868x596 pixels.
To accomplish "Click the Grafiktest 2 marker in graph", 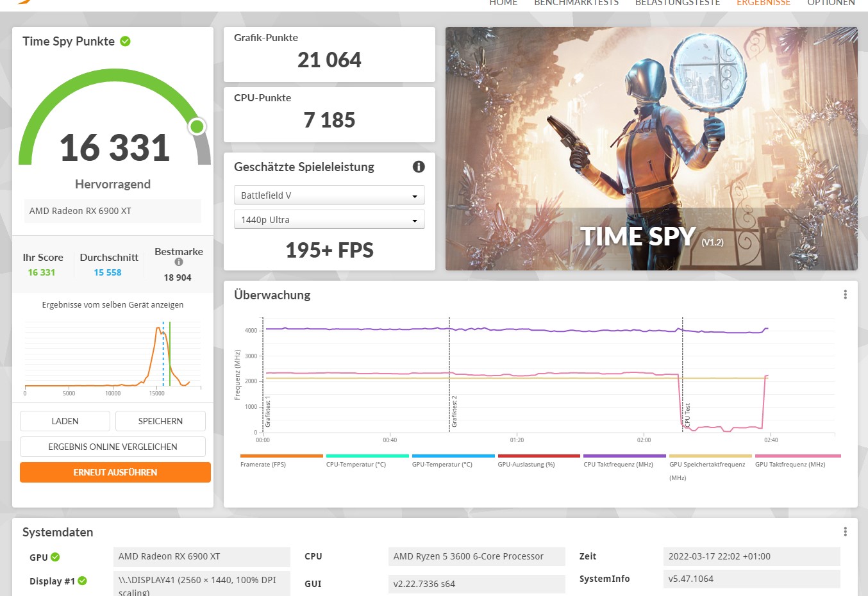I will point(455,411).
